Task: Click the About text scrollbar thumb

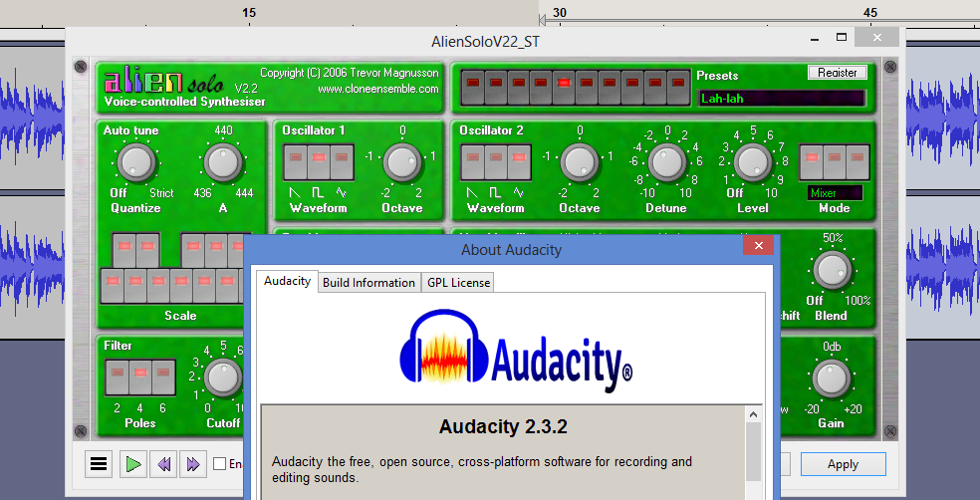Action: 753,451
